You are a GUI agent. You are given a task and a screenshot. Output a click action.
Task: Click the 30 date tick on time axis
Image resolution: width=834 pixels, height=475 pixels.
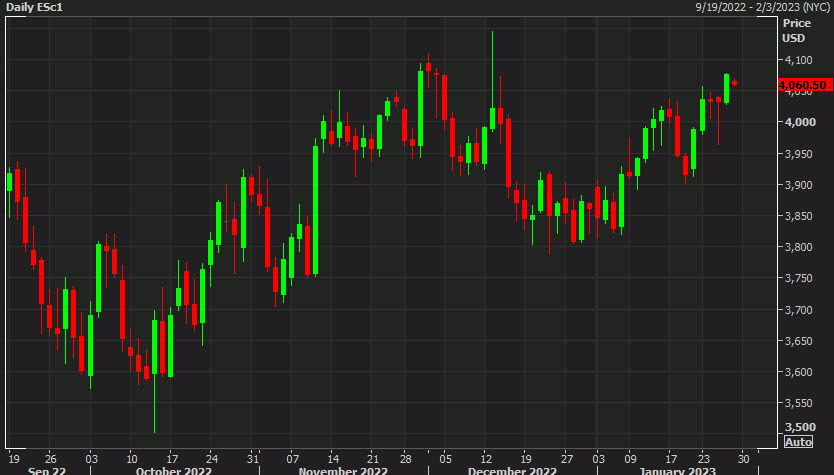point(743,452)
